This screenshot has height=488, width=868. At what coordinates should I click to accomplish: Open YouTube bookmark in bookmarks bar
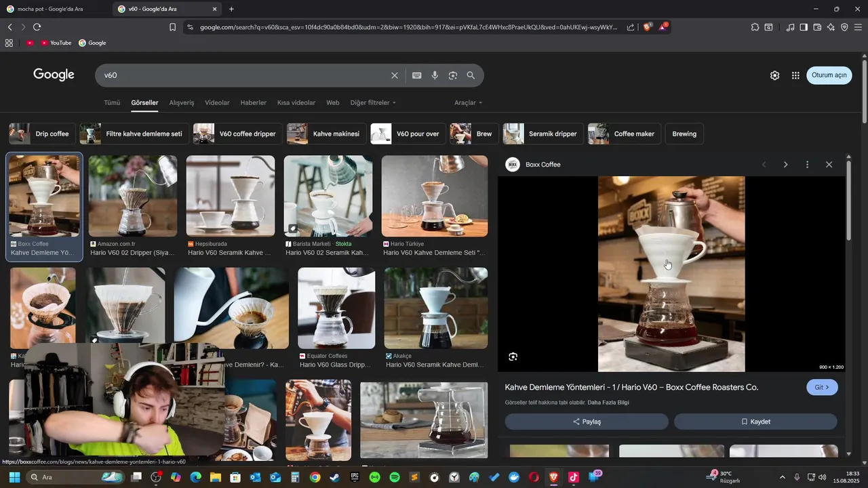56,43
